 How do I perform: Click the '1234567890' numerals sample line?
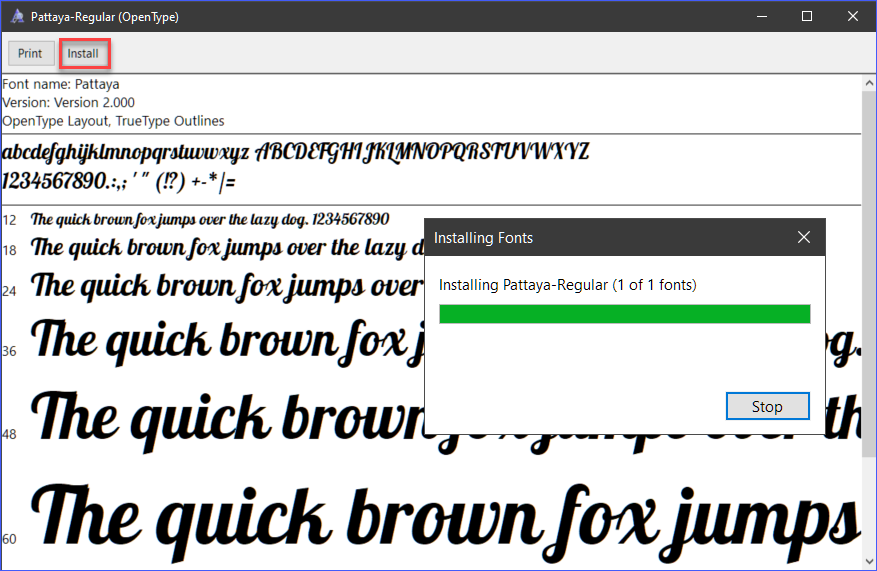[x=119, y=181]
